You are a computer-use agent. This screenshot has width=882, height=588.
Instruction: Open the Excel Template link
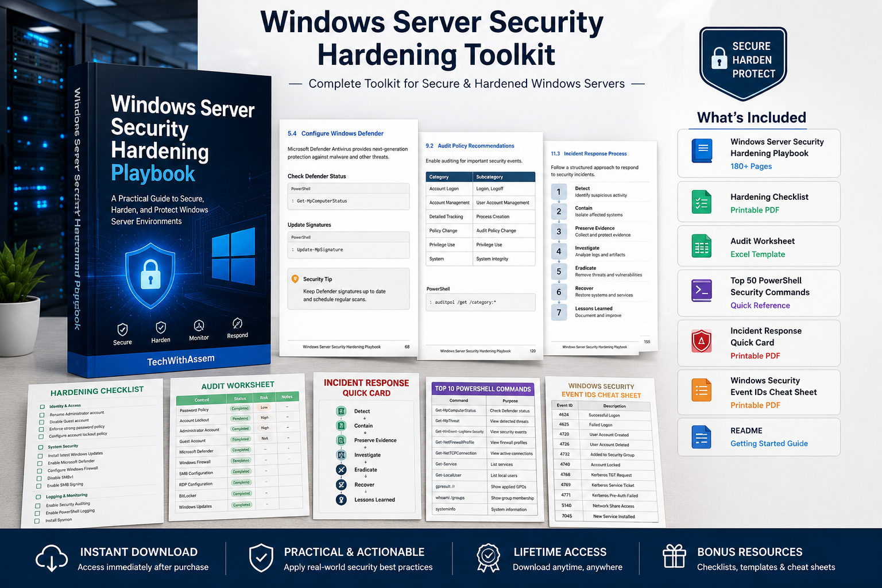pyautogui.click(x=757, y=254)
